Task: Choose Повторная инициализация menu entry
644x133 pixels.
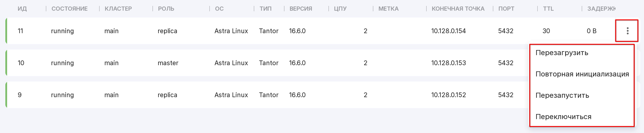Action: click(x=582, y=74)
